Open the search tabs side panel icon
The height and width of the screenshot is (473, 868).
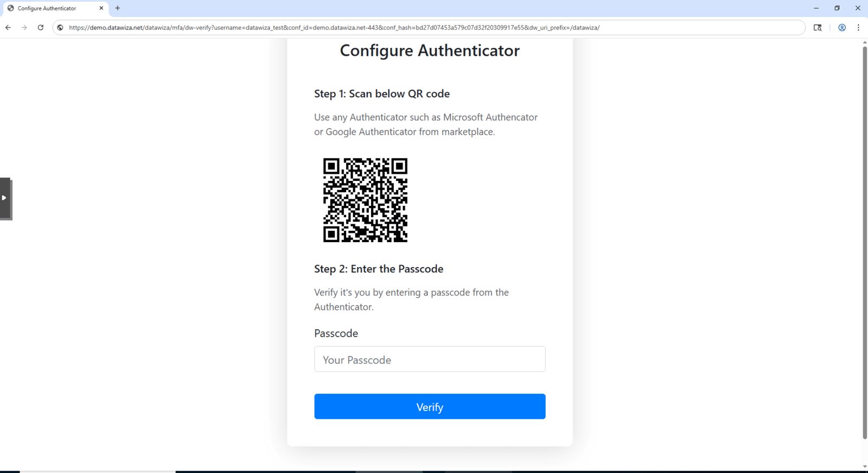pyautogui.click(x=818, y=28)
